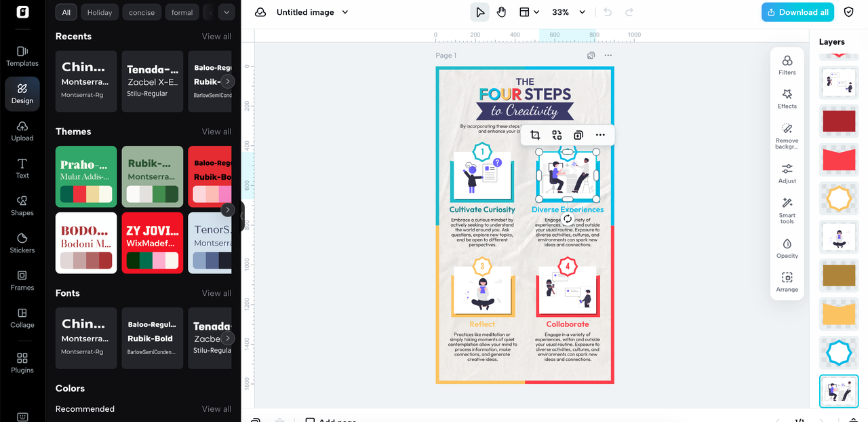Viewport: 868px width, 422px height.
Task: Open the Remove background tool
Action: 787,134
